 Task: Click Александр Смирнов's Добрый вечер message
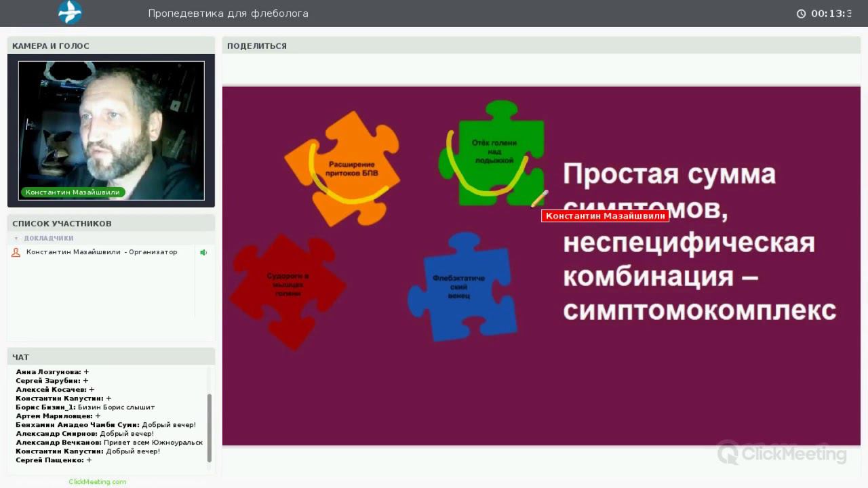pyautogui.click(x=85, y=434)
